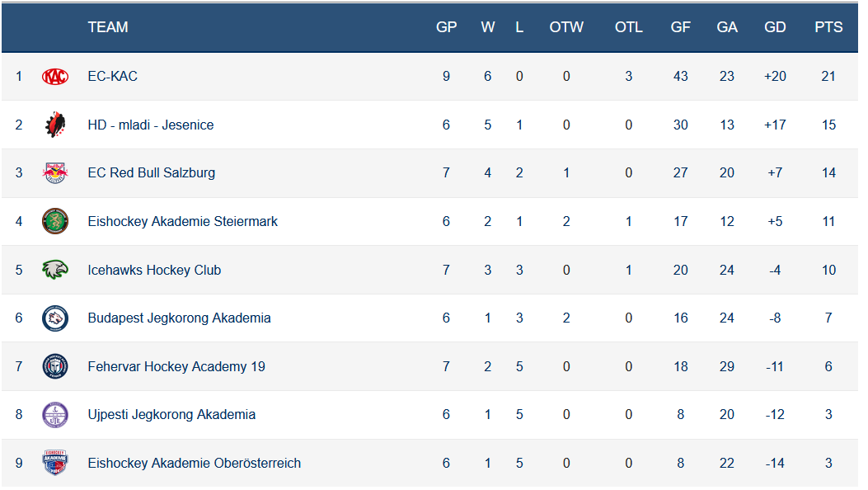Viewport: 868px width, 490px height.
Task: Click the HD mladi Jesenice logo
Action: point(55,125)
